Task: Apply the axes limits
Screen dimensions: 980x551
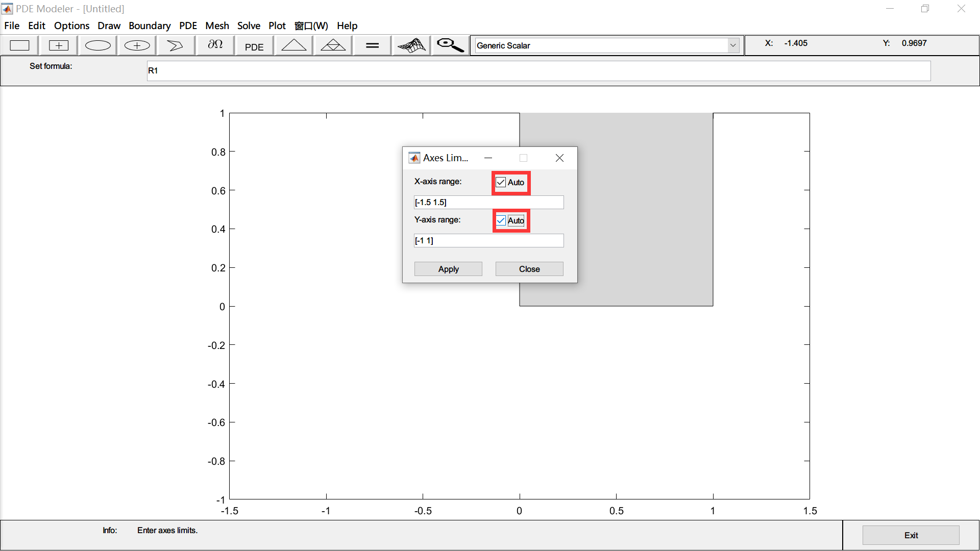Action: click(x=448, y=268)
